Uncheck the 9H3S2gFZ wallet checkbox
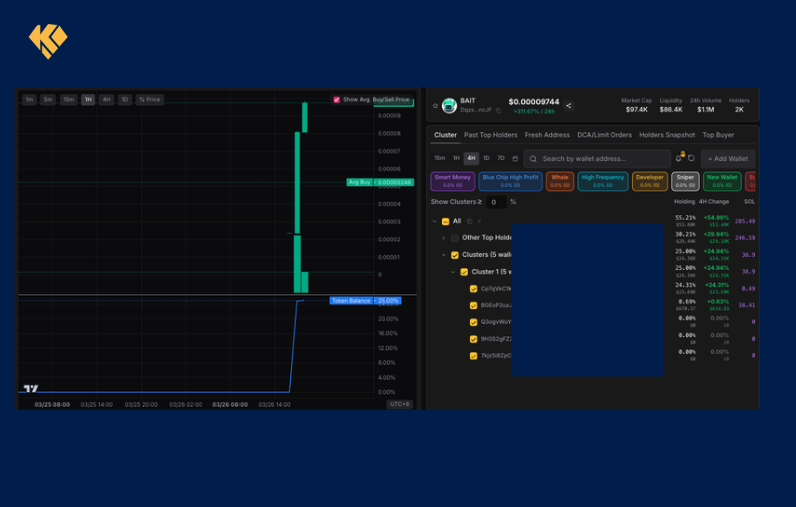Image resolution: width=796 pixels, height=507 pixels. tap(474, 339)
